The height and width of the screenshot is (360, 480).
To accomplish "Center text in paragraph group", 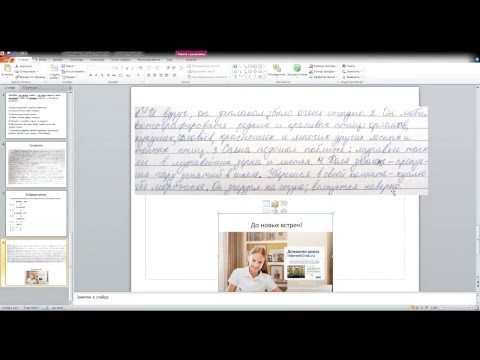I will pyautogui.click(x=155, y=76).
